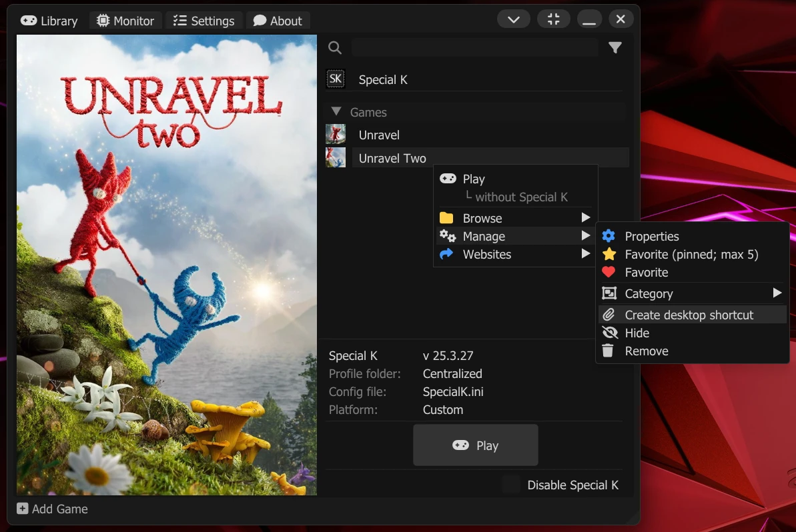Open the About tab

click(278, 21)
